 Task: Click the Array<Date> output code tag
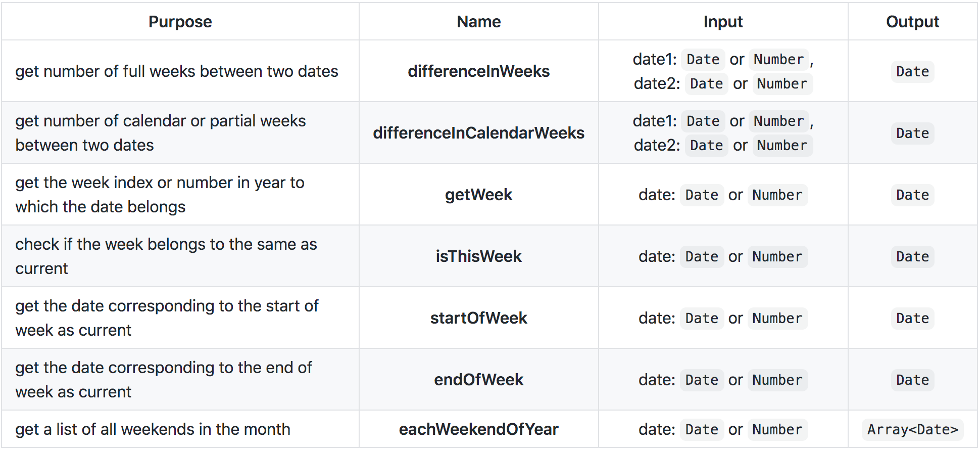tap(912, 429)
